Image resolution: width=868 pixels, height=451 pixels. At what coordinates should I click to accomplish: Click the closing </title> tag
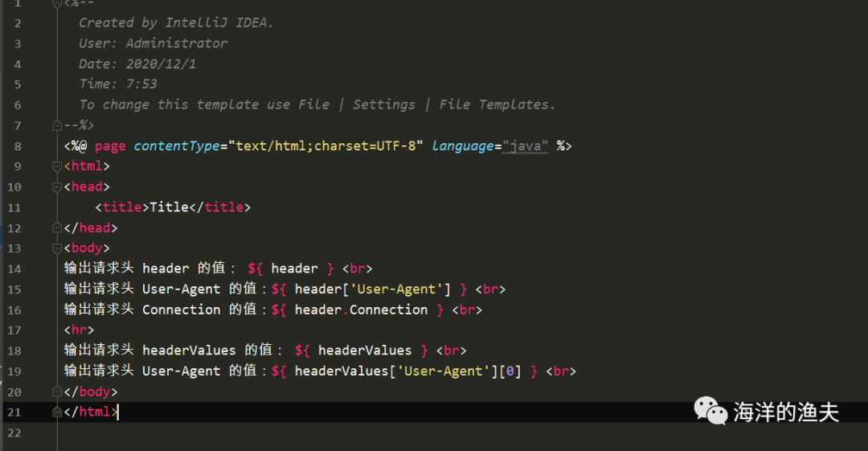click(x=220, y=207)
